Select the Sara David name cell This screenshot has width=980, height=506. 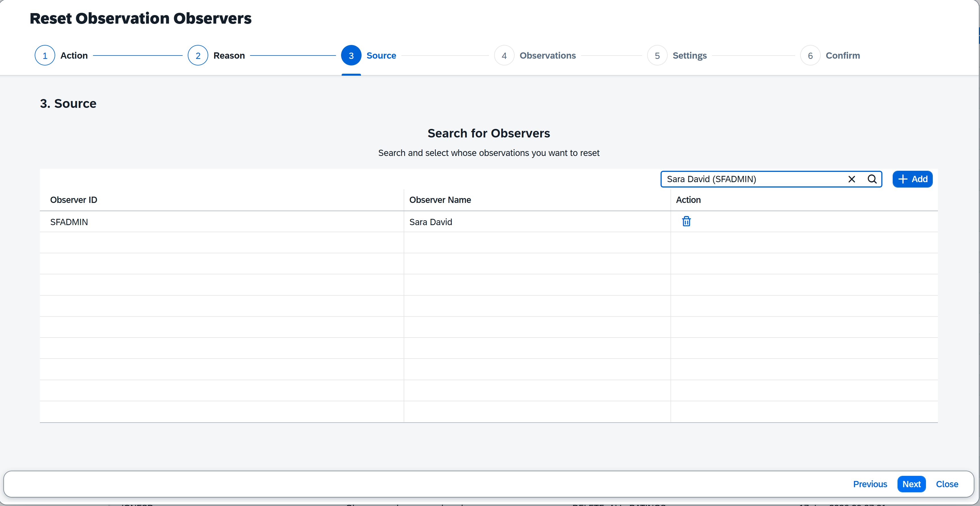coord(431,222)
